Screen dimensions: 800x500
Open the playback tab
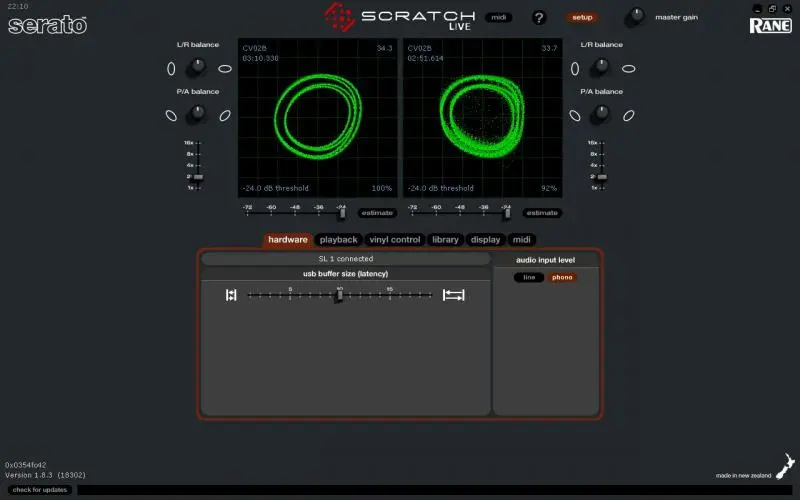click(338, 240)
